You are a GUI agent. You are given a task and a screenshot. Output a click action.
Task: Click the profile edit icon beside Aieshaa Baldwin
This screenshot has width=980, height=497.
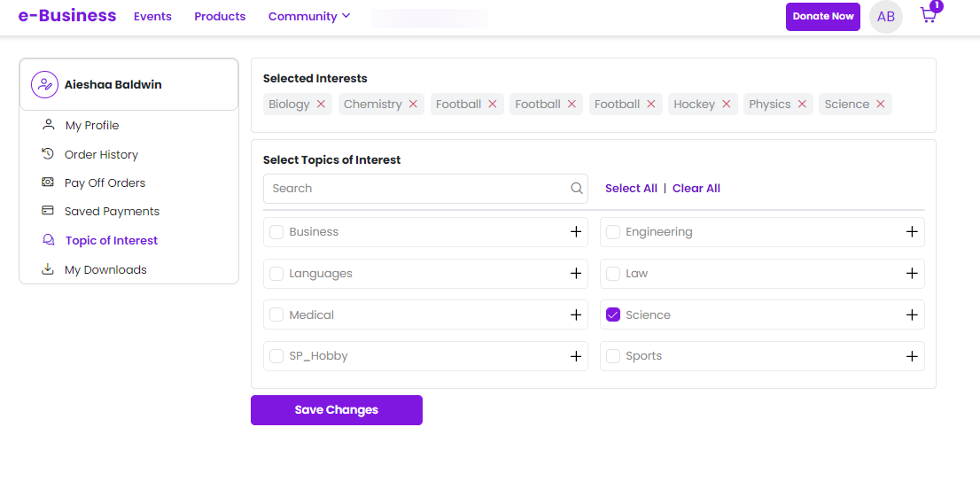[x=45, y=84]
